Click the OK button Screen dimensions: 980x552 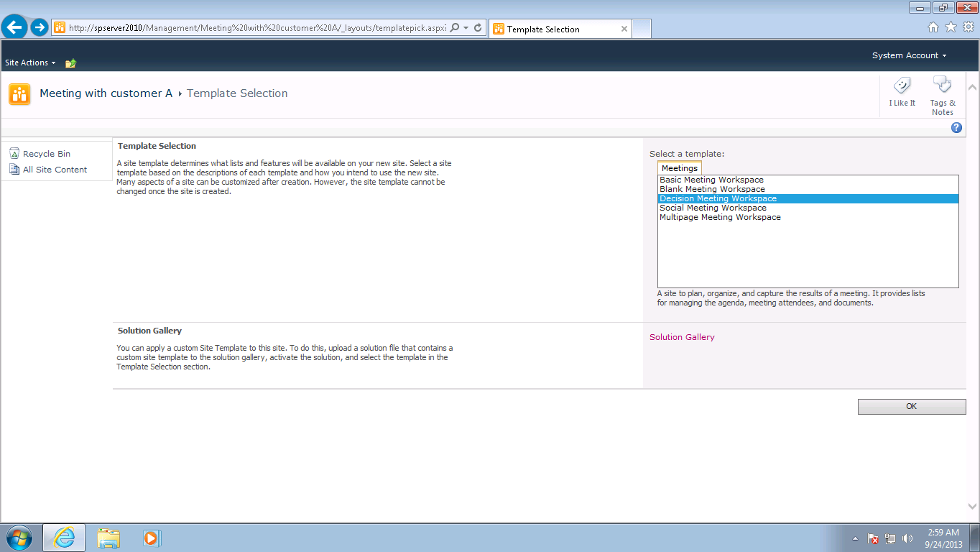911,406
